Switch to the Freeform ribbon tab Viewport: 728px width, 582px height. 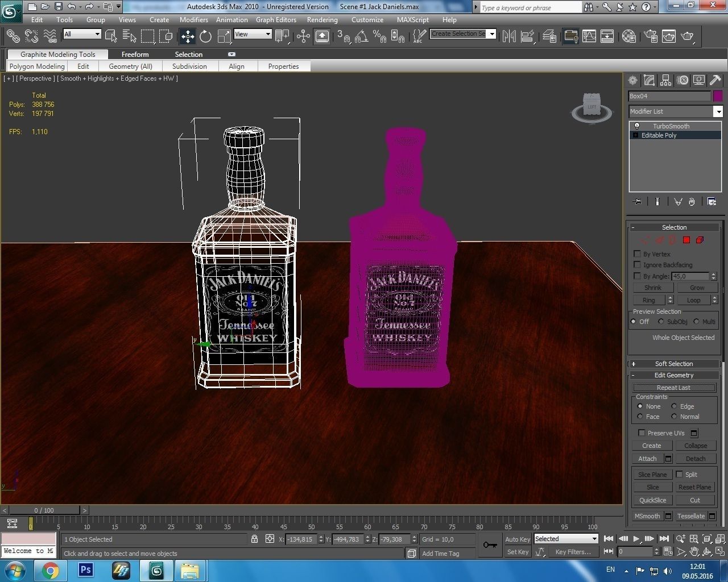135,55
